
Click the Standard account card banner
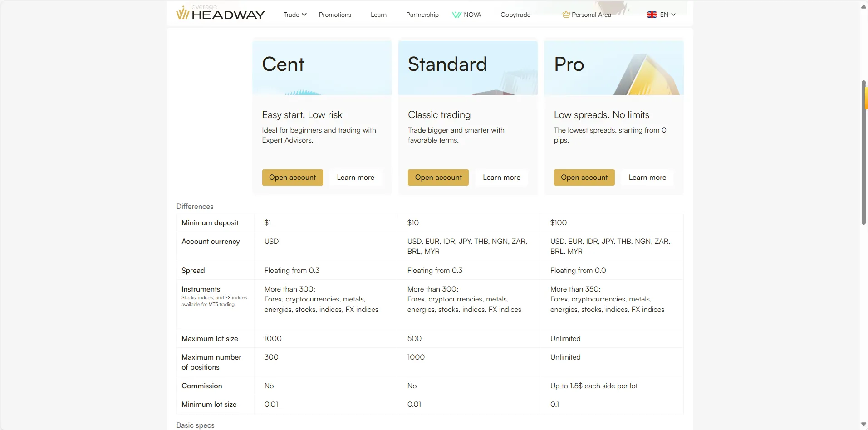click(468, 68)
